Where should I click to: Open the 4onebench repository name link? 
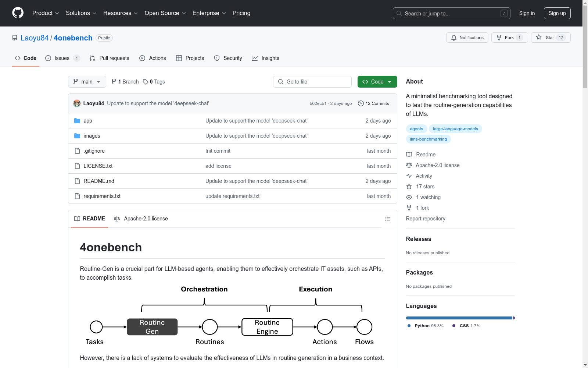(73, 38)
